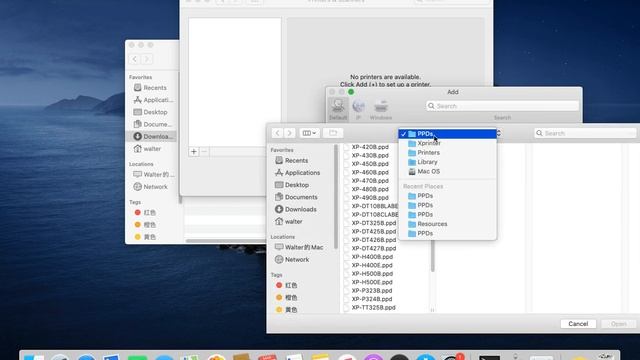Screen dimensions: 640x360
Task: Click the yellow 黄色 tag in file dialog
Action: point(286,310)
